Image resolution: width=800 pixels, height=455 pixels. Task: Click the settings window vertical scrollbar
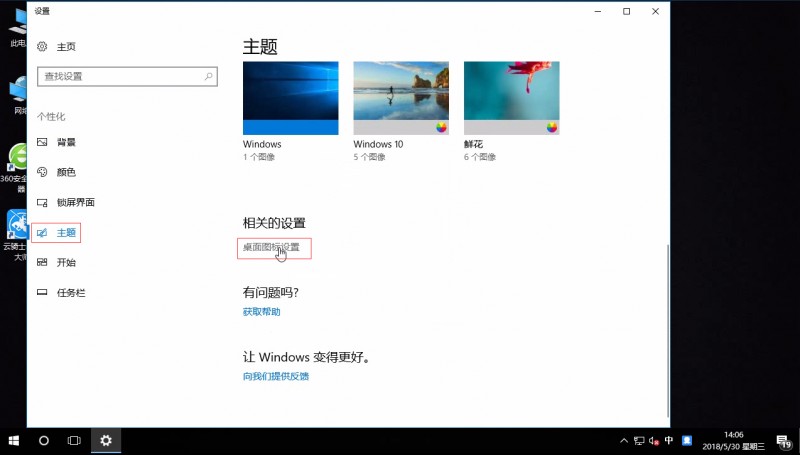tap(668, 332)
